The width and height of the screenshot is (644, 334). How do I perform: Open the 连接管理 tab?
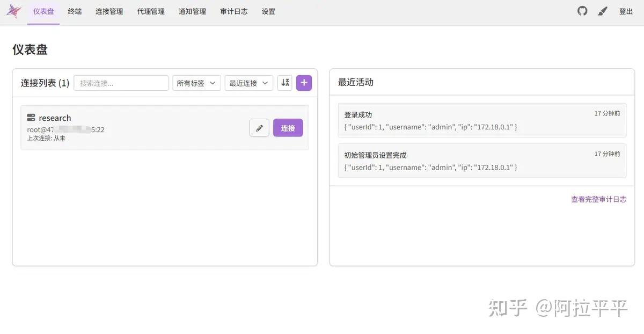click(109, 11)
